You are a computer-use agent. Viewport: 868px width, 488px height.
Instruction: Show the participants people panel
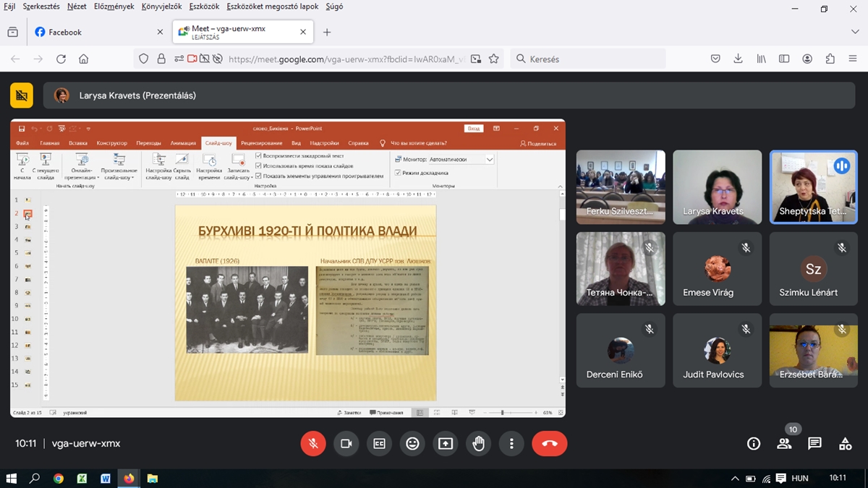tap(784, 444)
